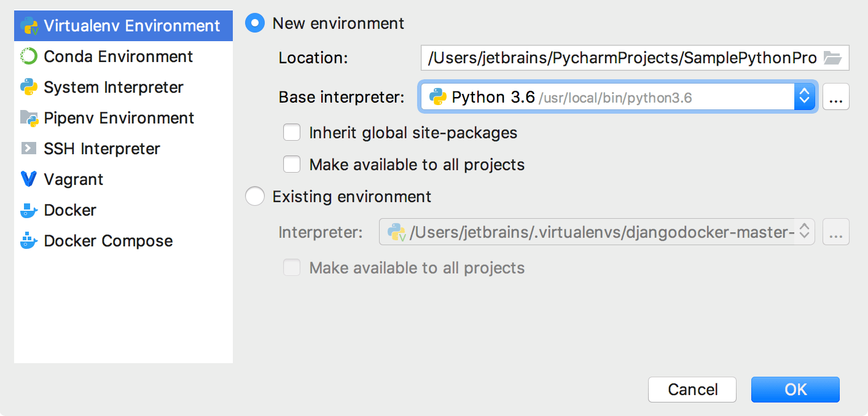Screen dimensions: 868x416
Task: Select the Existing environment radio button
Action: [x=254, y=196]
